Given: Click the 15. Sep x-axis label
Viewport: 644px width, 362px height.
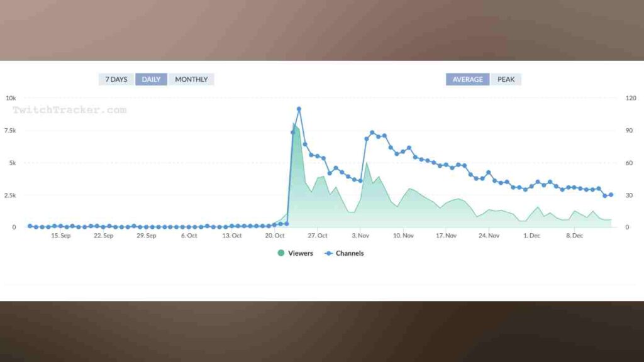Looking at the screenshot, I should tap(61, 236).
